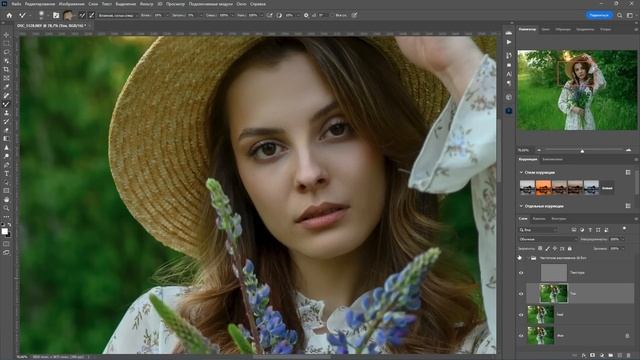The width and height of the screenshot is (640, 360).
Task: Toggle visibility of the Фон layer
Action: 521,336
